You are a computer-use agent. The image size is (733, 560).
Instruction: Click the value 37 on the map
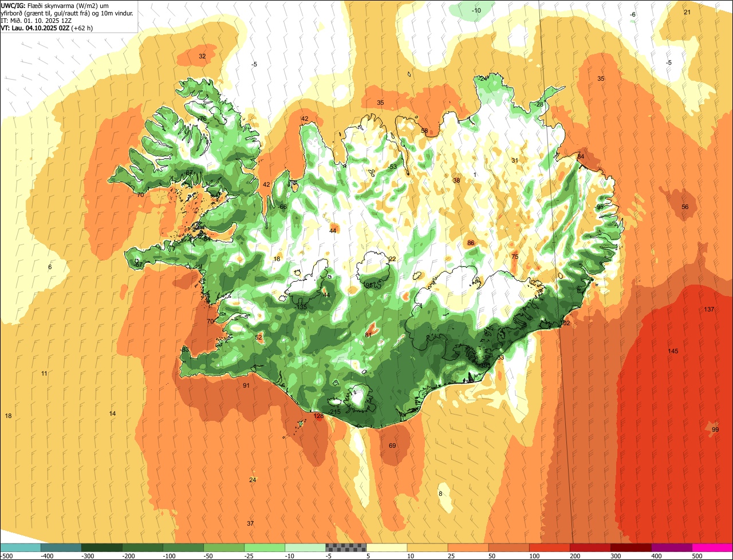click(250, 523)
